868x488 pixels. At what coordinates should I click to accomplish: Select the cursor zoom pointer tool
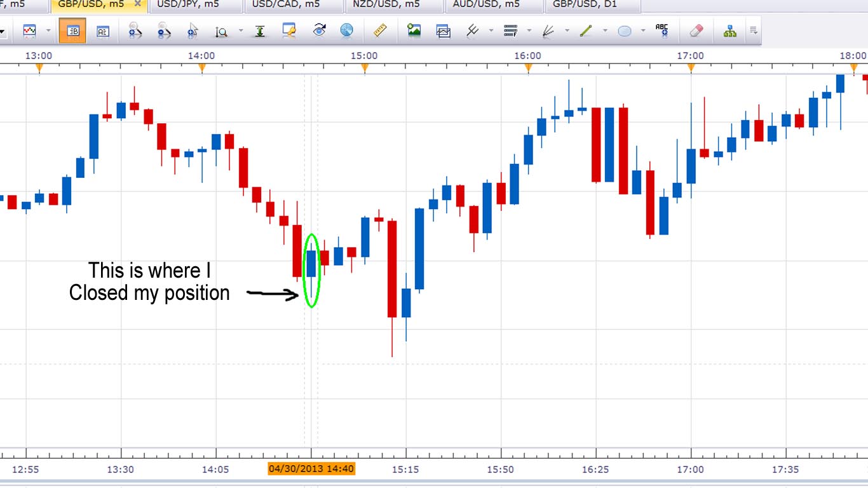pyautogui.click(x=193, y=30)
